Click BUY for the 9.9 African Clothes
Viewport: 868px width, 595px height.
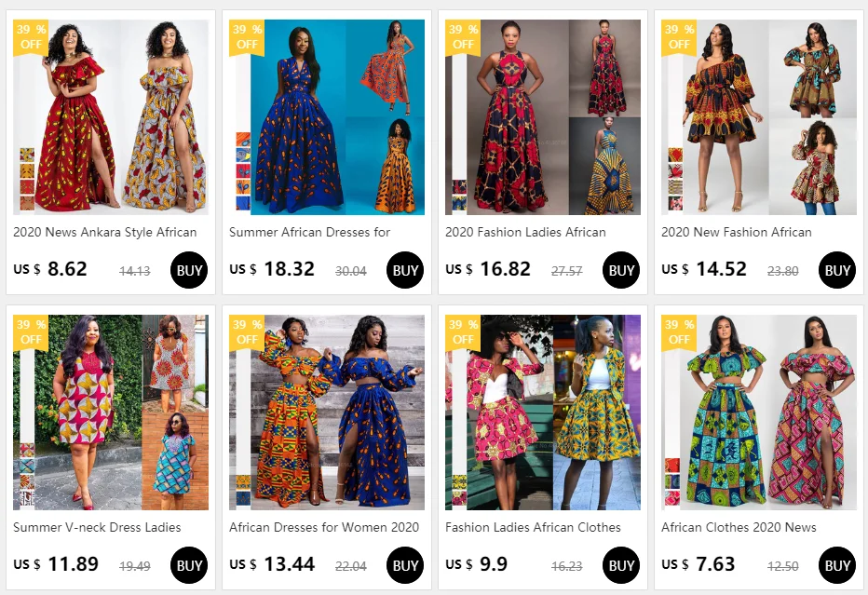[621, 565]
